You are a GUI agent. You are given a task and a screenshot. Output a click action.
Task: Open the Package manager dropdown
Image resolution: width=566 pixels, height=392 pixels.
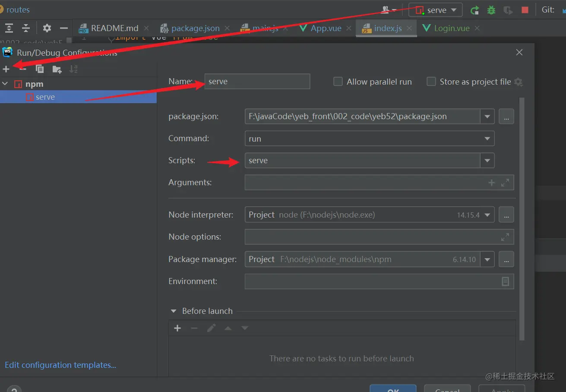[487, 259]
